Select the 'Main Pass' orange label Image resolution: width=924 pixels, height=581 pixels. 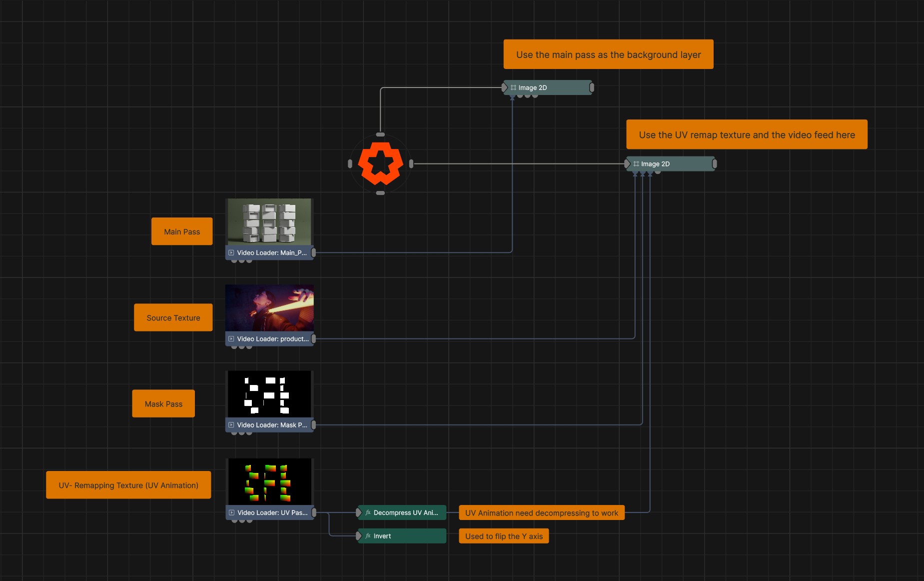[x=182, y=231]
